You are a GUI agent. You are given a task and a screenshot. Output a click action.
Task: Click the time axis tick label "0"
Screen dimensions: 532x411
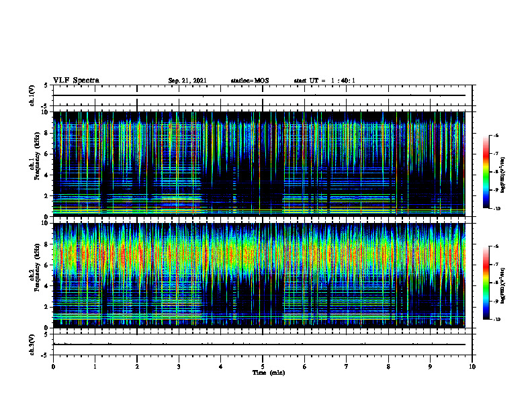[x=53, y=367]
